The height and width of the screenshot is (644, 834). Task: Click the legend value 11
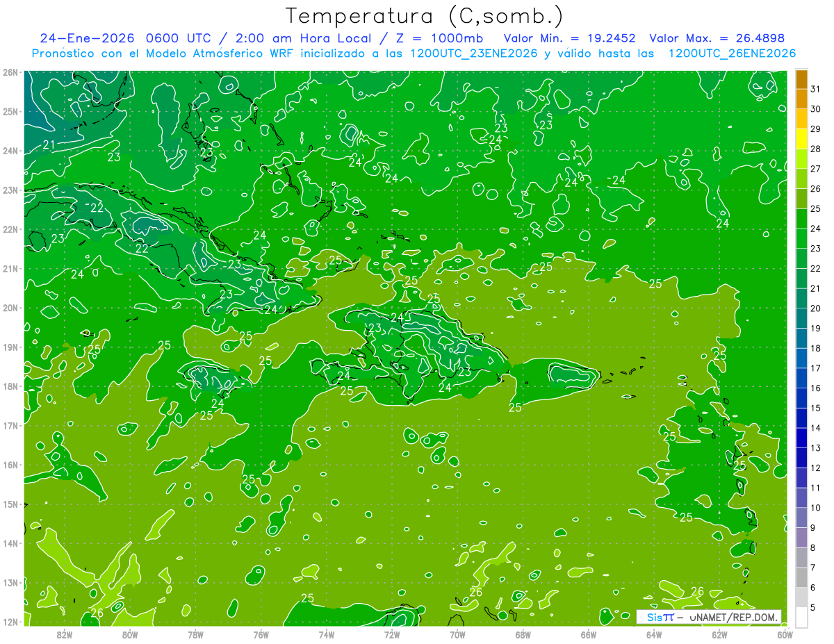[x=815, y=488]
